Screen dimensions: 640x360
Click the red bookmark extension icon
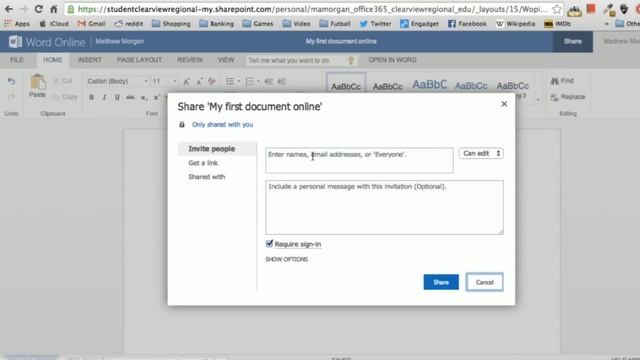(x=591, y=9)
